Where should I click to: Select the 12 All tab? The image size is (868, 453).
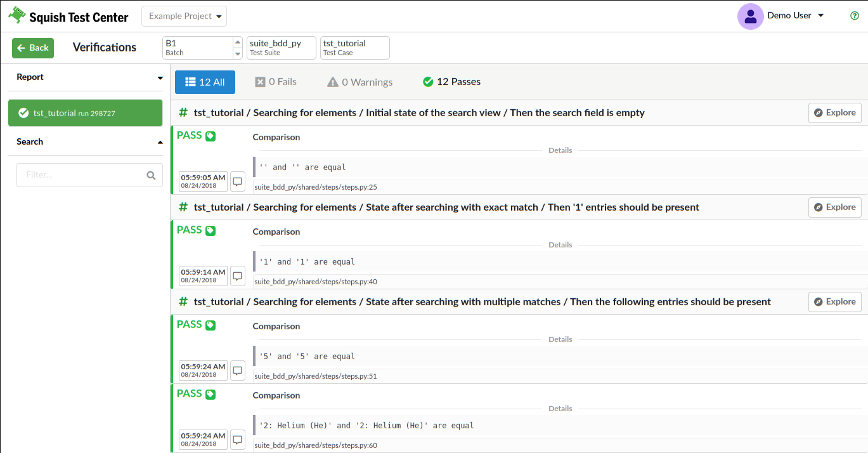tap(205, 82)
